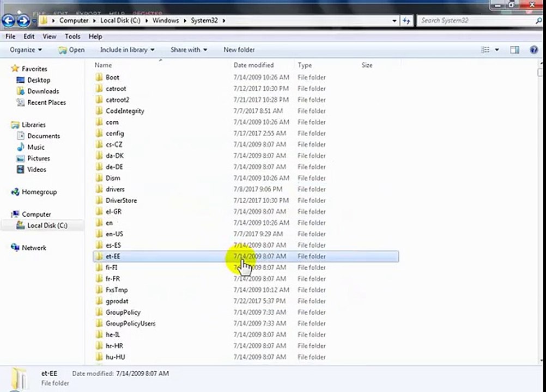Open the Pictures library
This screenshot has height=392, width=546.
(38, 158)
